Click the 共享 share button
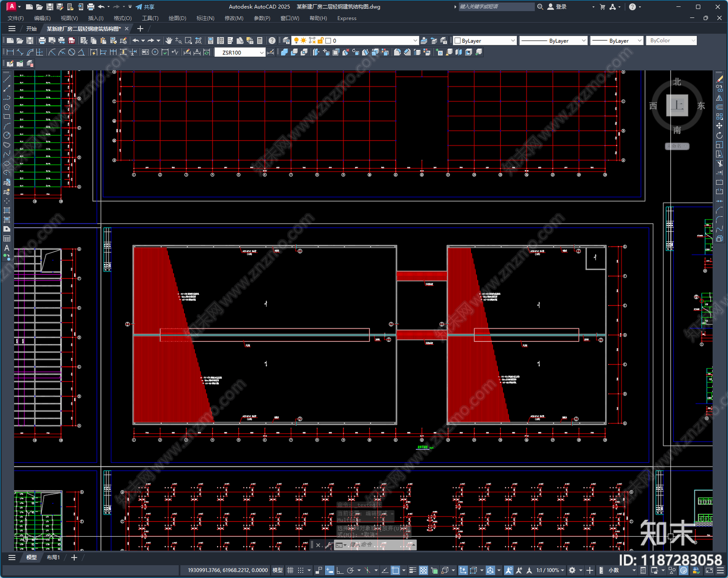The width and height of the screenshot is (728, 578). click(145, 7)
